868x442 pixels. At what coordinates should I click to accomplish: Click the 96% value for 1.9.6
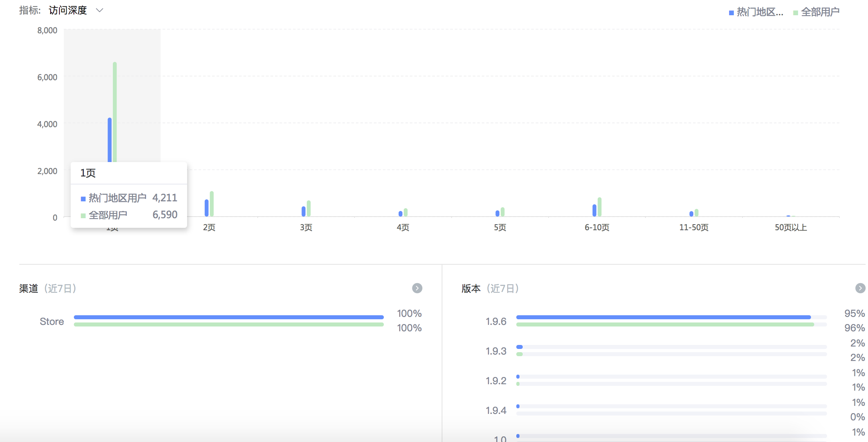pyautogui.click(x=855, y=328)
